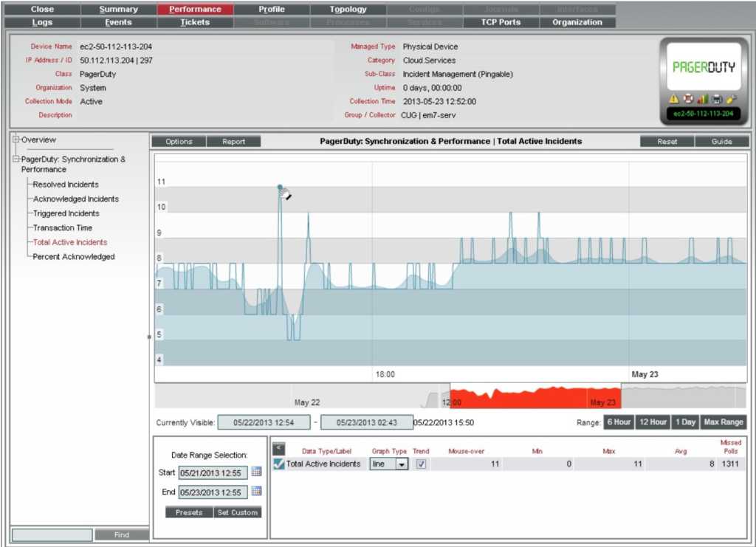
Task: Click the yellow warning triangle icon
Action: click(673, 99)
